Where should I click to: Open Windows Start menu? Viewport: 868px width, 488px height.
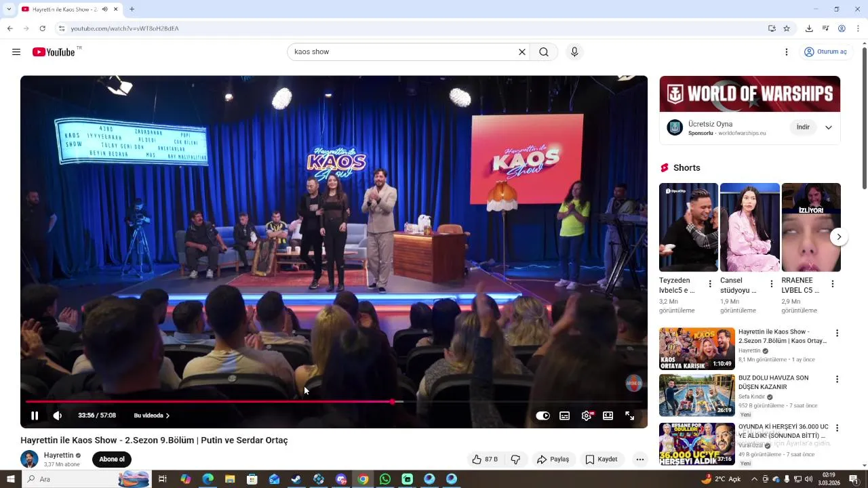(x=10, y=479)
